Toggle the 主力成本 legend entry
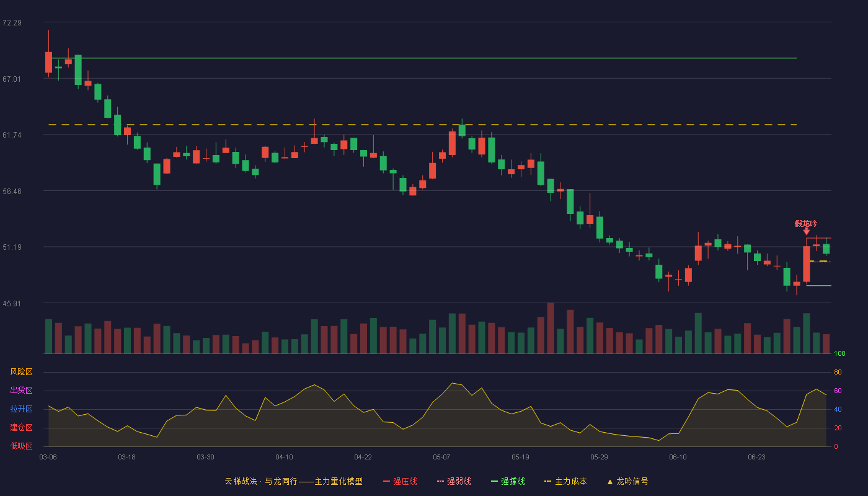Image resolution: width=868 pixels, height=496 pixels. click(x=565, y=481)
